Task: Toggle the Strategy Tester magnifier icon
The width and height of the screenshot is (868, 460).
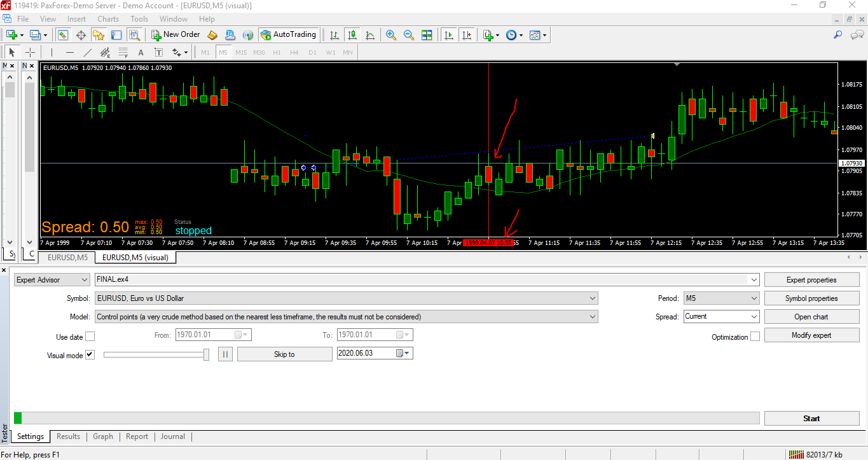Action: click(134, 35)
